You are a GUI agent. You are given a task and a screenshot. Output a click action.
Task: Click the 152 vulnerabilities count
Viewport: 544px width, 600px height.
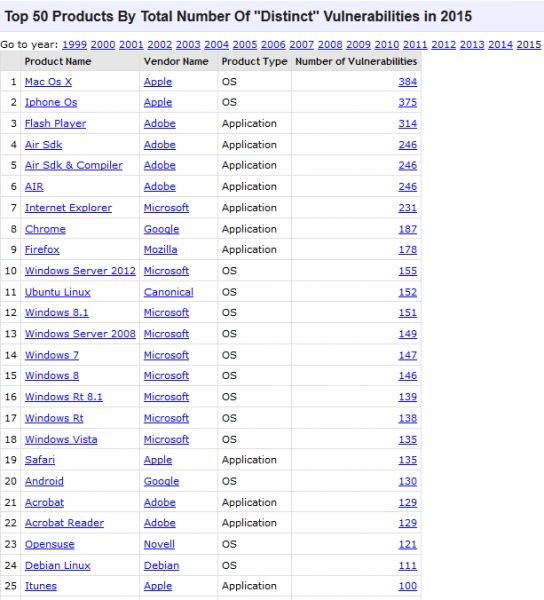click(408, 292)
